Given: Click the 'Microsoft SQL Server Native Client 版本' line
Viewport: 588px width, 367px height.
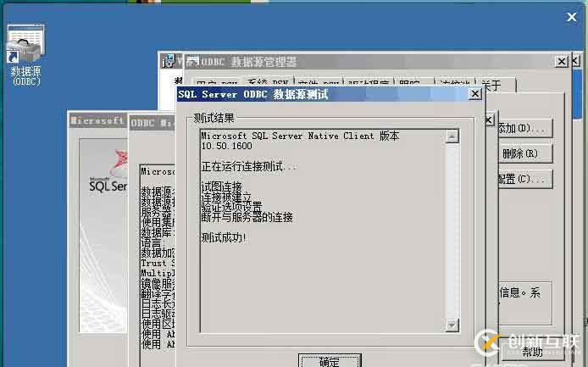Looking at the screenshot, I should click(300, 136).
